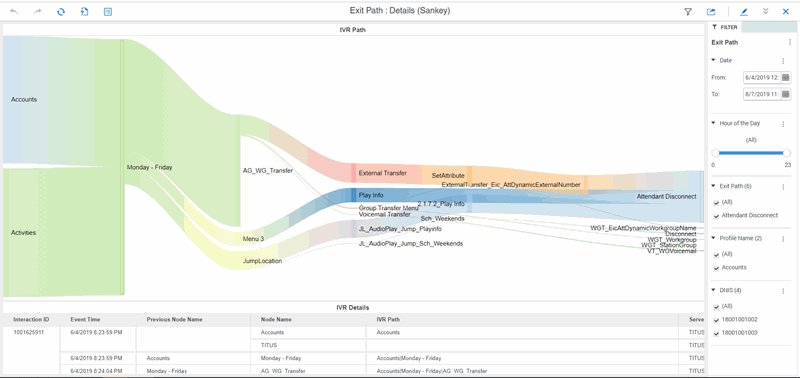Click the revert document icon in toolbar

(85, 11)
